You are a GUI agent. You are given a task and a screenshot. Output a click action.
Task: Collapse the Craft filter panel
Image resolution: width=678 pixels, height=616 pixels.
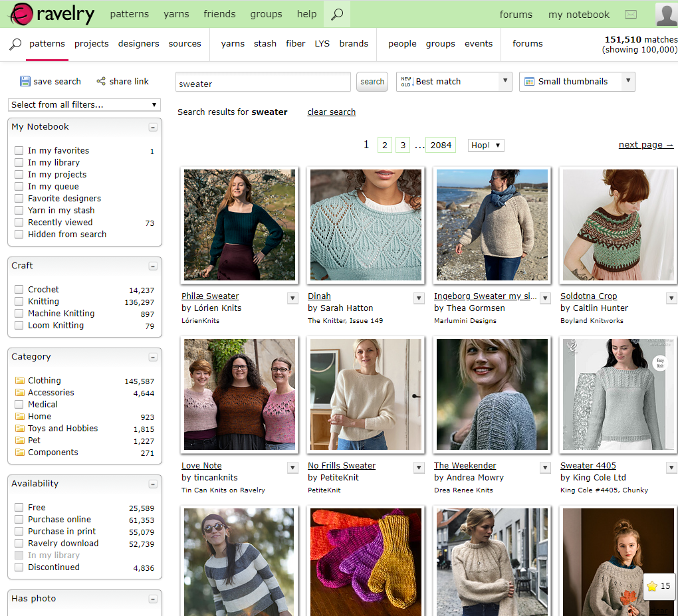pos(153,266)
